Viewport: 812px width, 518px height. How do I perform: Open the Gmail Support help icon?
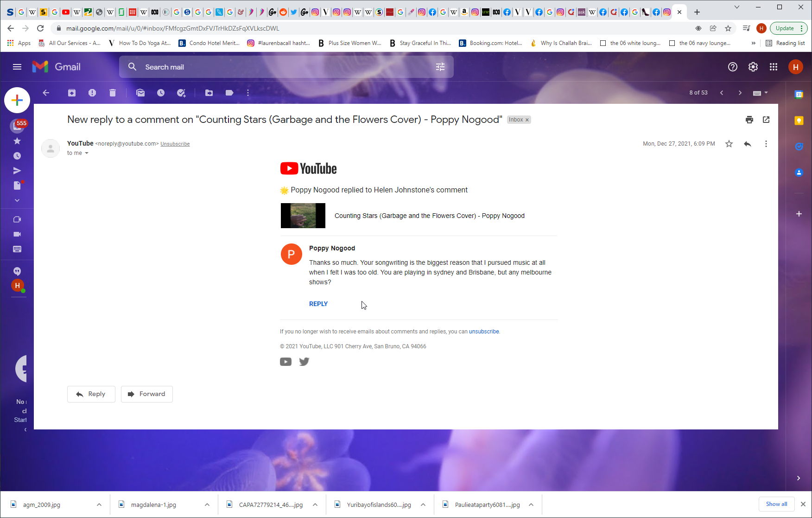(x=733, y=67)
